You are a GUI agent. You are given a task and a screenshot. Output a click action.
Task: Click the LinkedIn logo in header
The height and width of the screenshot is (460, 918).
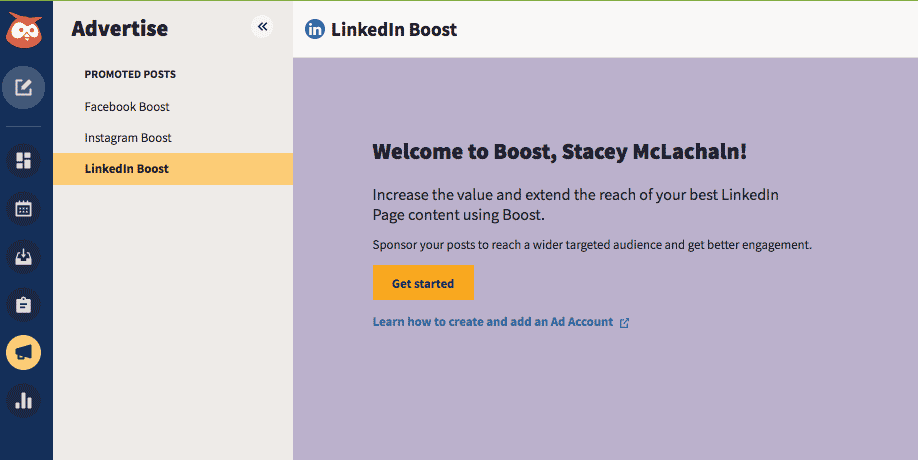point(315,29)
